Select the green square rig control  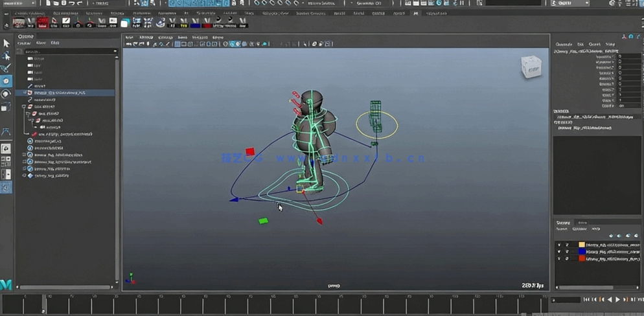pos(263,221)
